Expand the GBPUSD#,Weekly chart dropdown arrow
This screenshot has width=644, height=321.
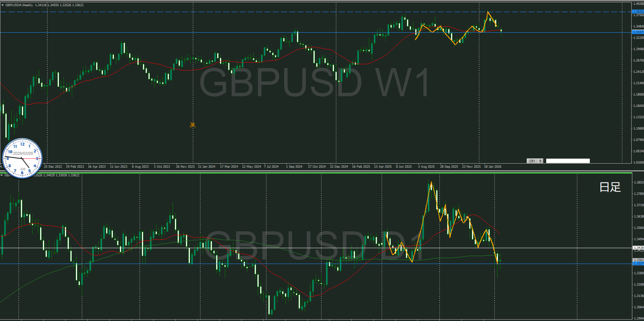coord(2,5)
